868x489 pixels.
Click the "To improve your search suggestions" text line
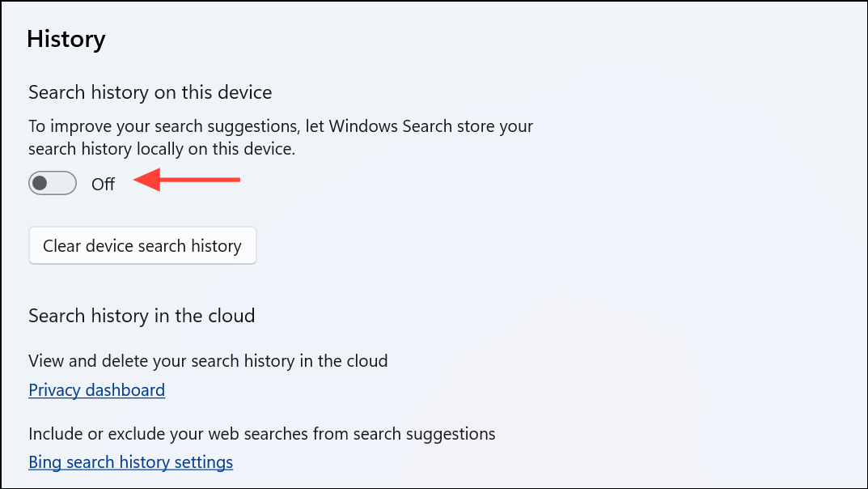click(x=281, y=126)
